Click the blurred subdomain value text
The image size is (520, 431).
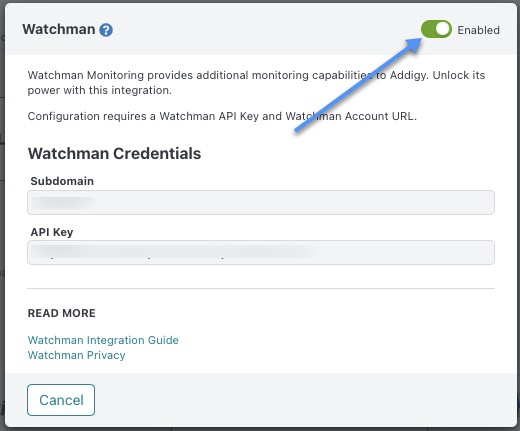click(x=63, y=203)
